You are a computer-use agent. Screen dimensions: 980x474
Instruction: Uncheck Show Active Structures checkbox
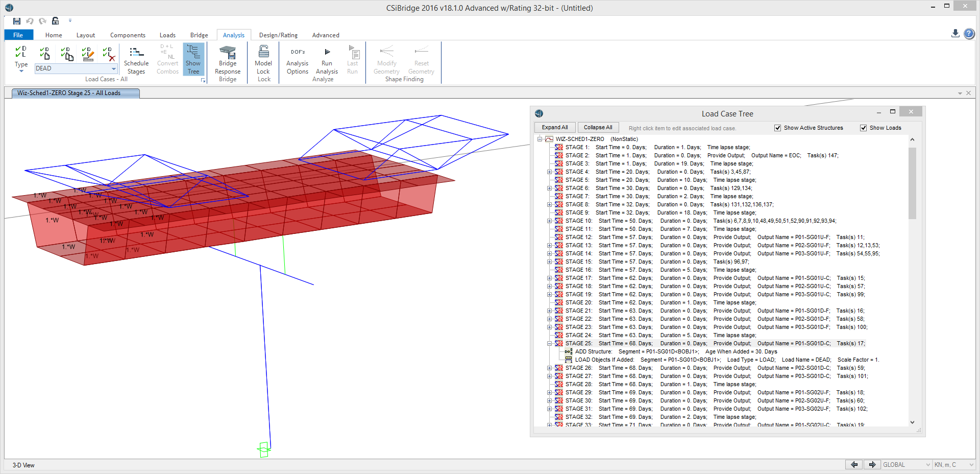pyautogui.click(x=777, y=128)
